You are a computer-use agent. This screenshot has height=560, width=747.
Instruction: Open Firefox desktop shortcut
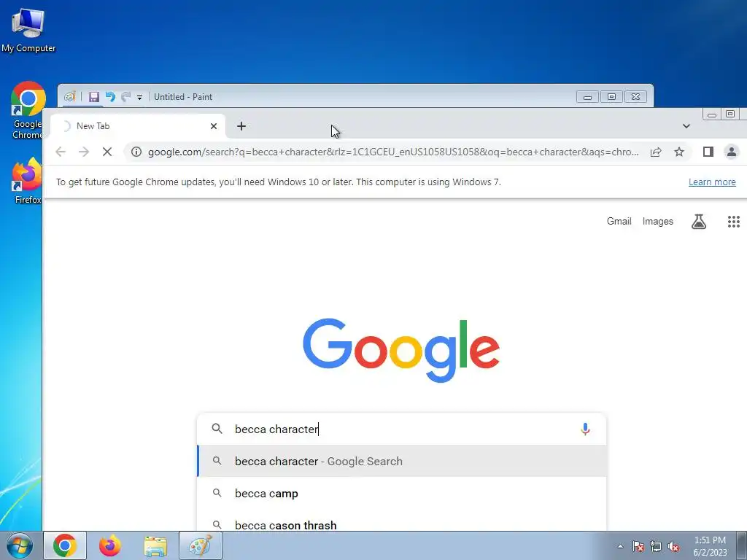click(27, 181)
